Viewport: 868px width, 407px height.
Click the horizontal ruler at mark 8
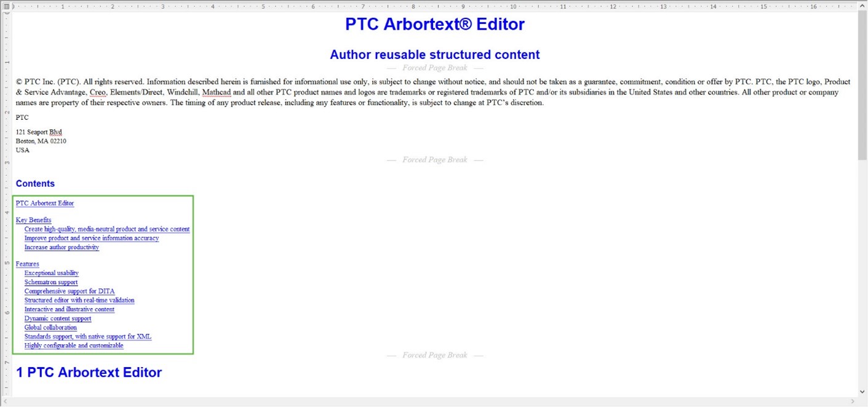coord(413,6)
